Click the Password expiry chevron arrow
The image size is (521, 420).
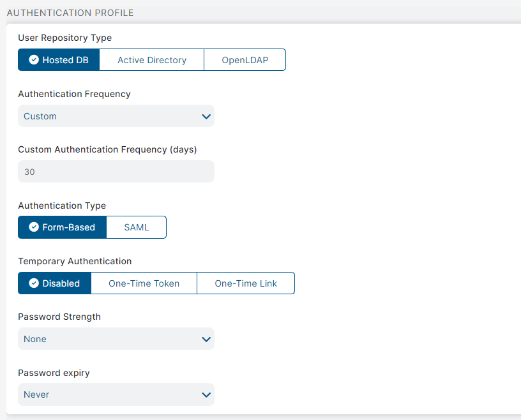pos(206,394)
